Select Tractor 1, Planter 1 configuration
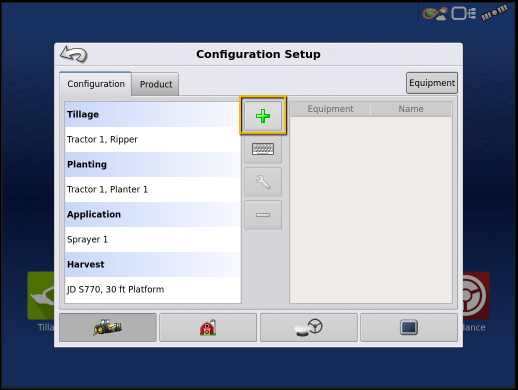This screenshot has height=390, width=518. tap(153, 189)
